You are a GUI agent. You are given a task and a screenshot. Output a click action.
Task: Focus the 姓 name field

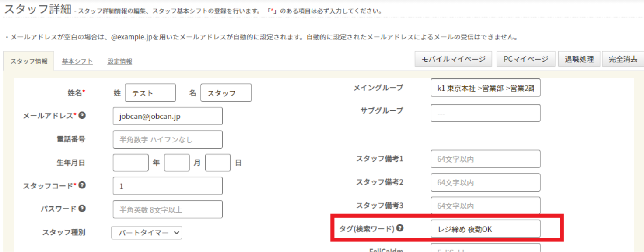point(150,93)
